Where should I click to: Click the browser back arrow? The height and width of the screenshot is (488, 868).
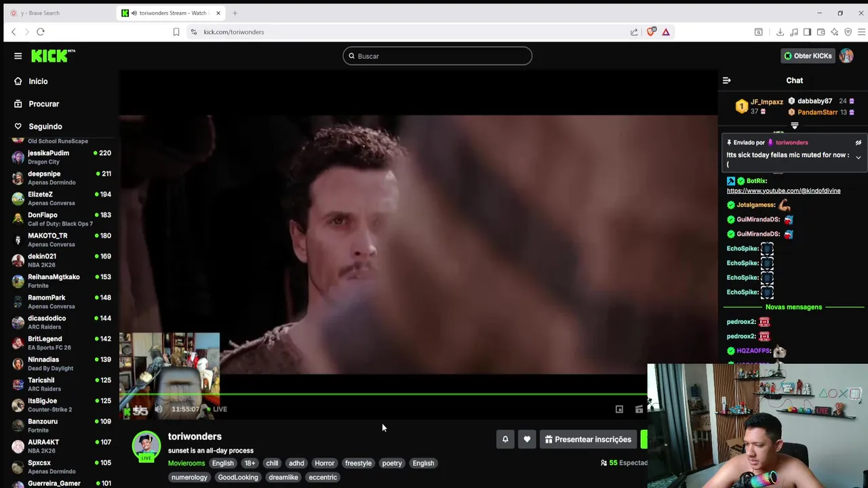point(14,32)
